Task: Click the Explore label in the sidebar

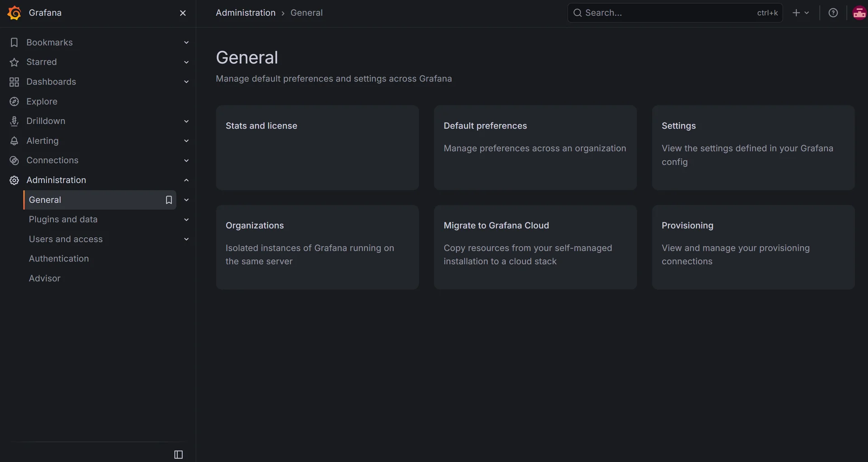Action: [x=42, y=102]
